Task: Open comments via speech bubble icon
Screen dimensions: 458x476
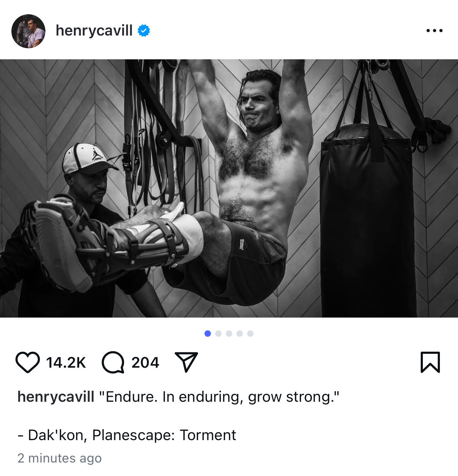Action: coord(113,362)
